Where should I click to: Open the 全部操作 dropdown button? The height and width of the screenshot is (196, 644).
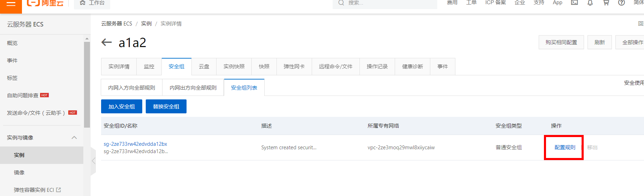coord(630,42)
